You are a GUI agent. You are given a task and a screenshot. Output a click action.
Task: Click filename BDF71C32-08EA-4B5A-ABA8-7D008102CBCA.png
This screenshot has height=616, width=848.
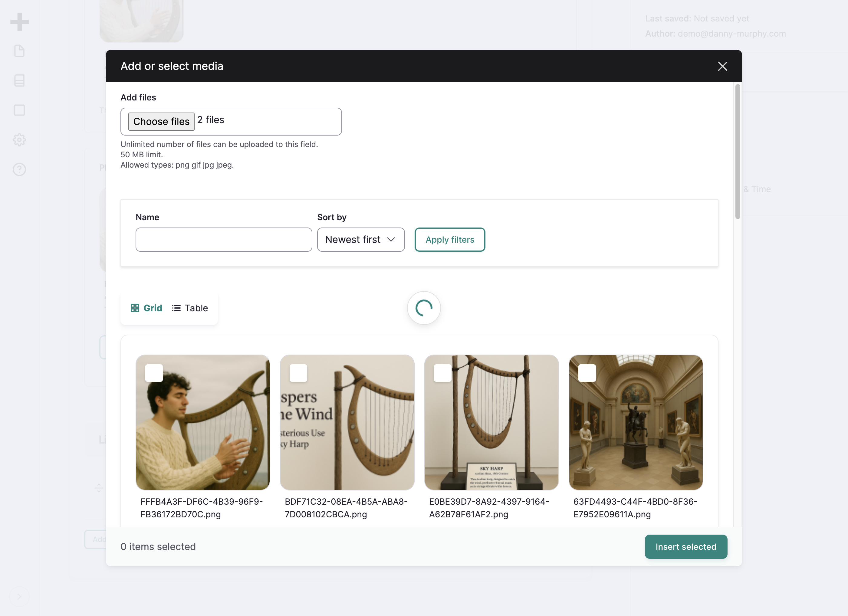[346, 508]
